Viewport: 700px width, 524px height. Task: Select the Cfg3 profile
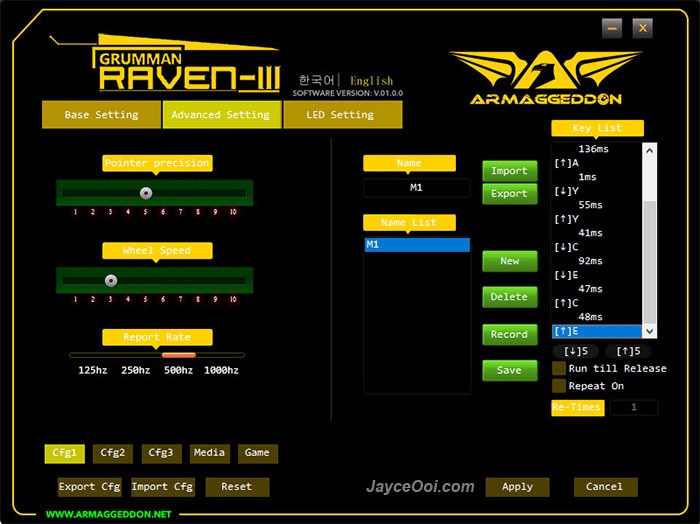(161, 453)
